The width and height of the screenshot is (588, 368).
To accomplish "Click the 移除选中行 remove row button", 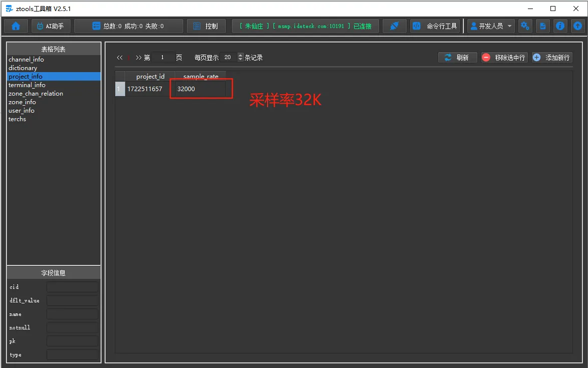I will click(x=505, y=57).
